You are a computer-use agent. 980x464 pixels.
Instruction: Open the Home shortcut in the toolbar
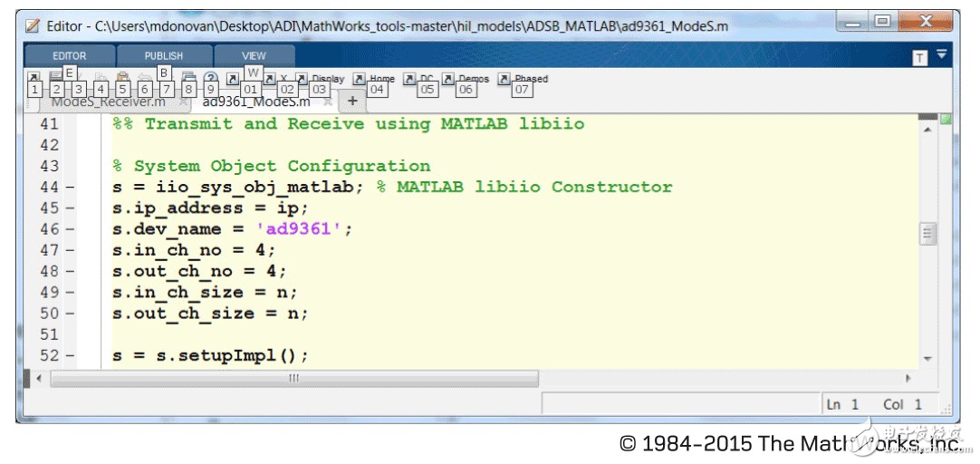point(360,79)
